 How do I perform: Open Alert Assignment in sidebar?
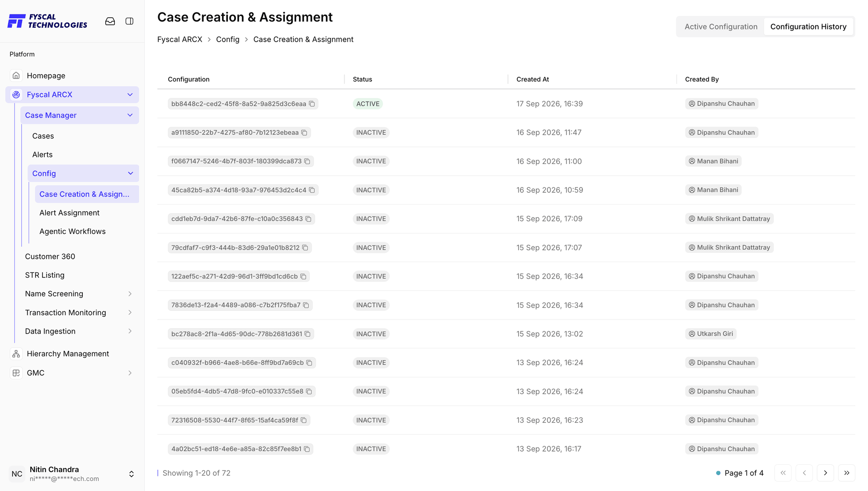point(69,213)
